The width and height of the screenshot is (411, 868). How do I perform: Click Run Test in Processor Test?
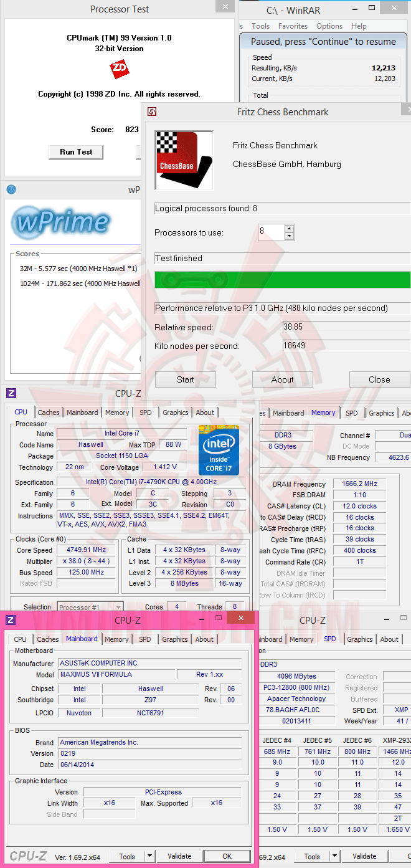(76, 152)
